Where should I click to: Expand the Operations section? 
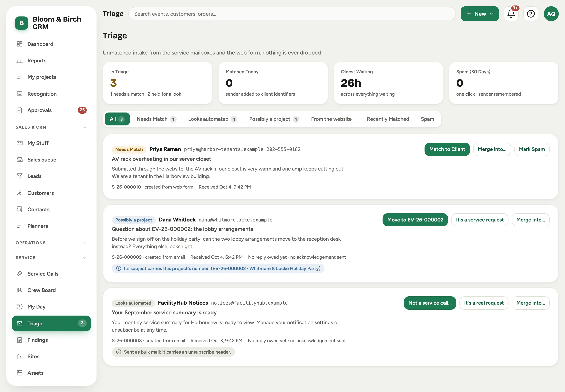tap(85, 243)
